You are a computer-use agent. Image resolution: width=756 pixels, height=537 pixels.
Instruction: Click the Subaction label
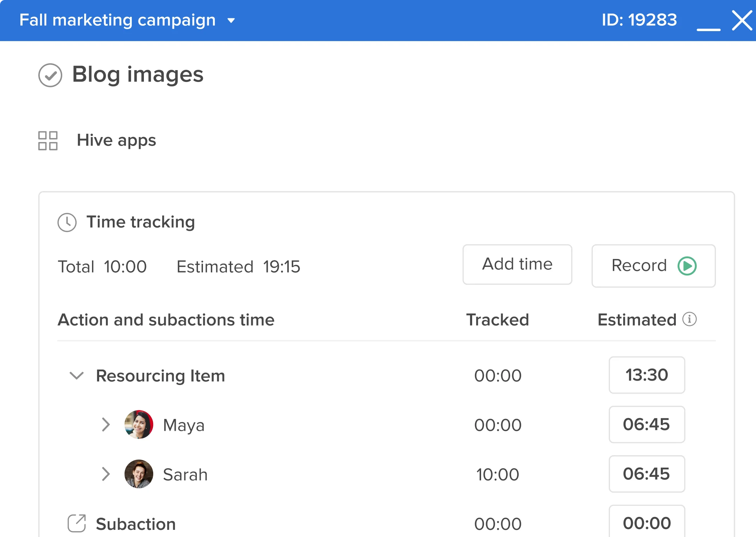[x=136, y=524]
